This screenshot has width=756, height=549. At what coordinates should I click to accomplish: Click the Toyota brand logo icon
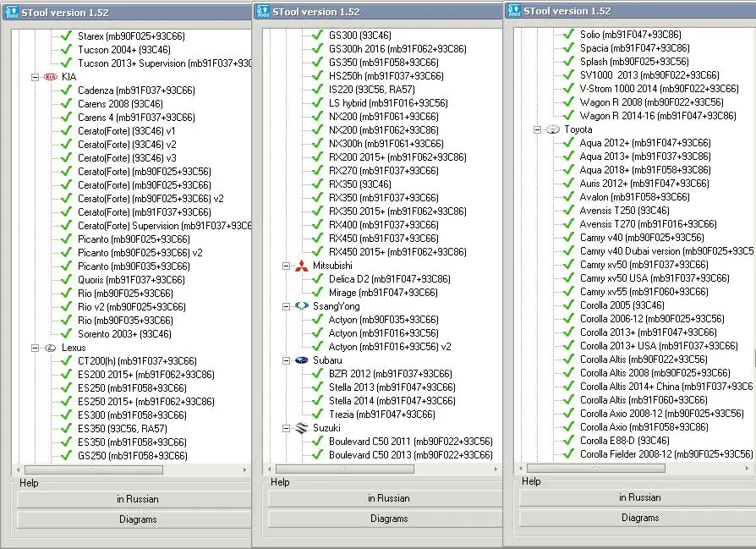[x=552, y=129]
